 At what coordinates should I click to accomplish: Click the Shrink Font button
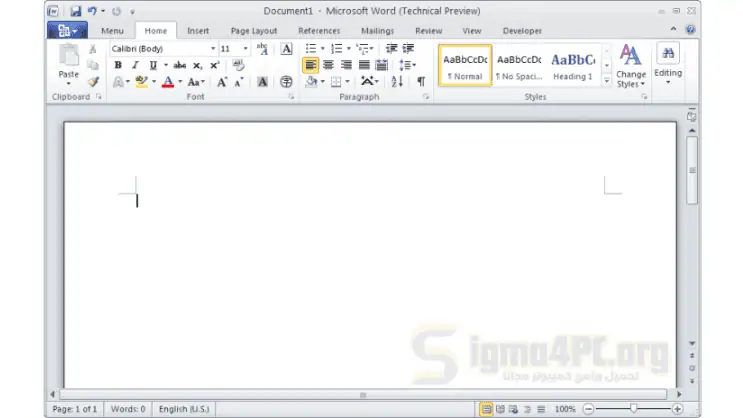[x=239, y=82]
